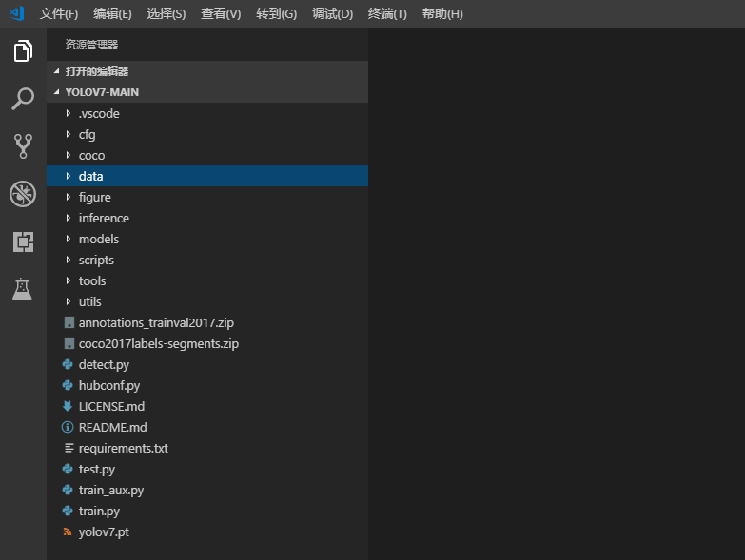Expand the cfg folder arrow
Image resolution: width=745 pixels, height=560 pixels.
(69, 134)
